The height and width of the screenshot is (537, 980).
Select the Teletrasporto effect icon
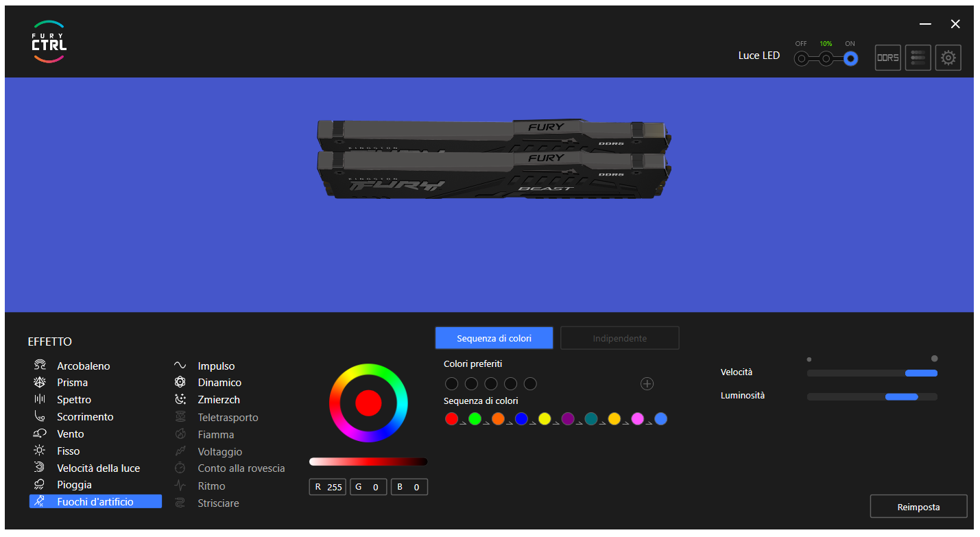(180, 417)
